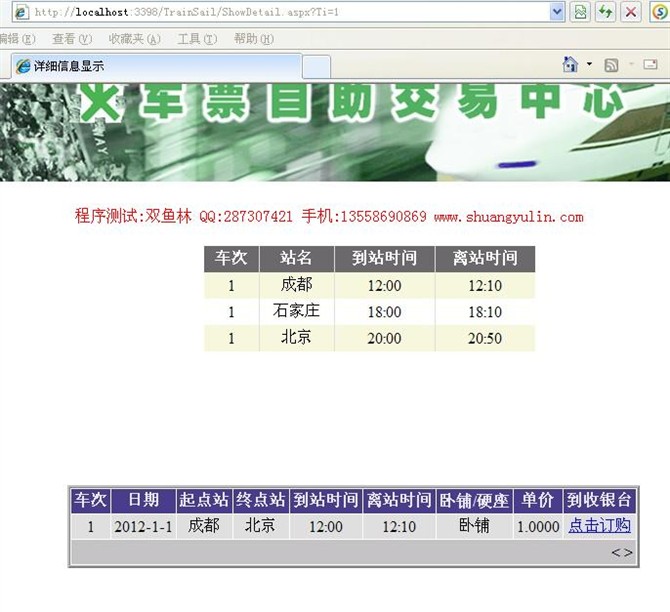
Task: Click the red Stop loading icon
Action: point(631,12)
